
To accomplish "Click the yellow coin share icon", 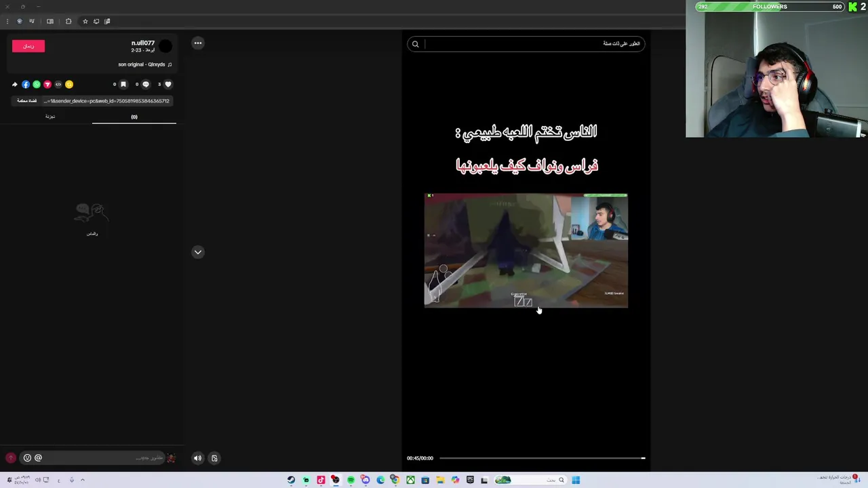I will coord(69,85).
